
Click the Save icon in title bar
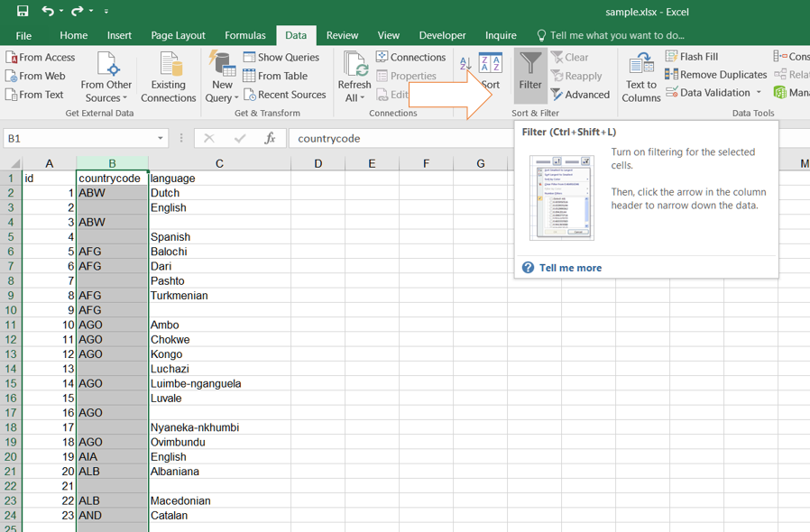pos(23,11)
